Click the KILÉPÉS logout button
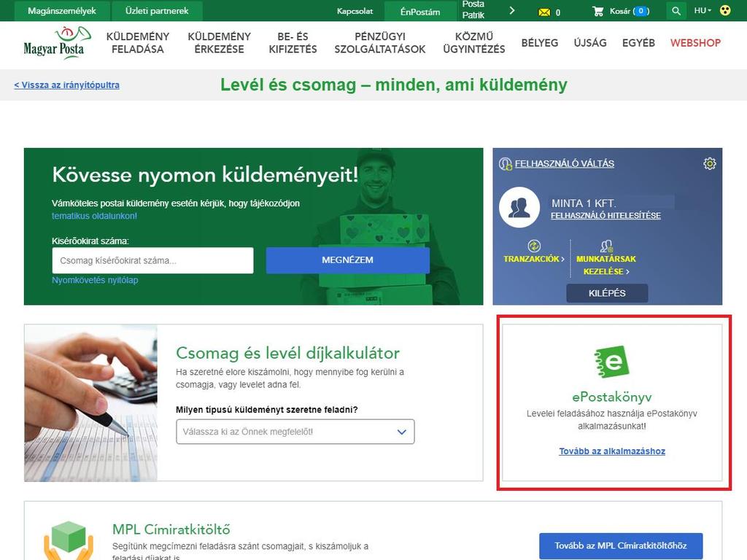Screen dimensions: 747x560 pyautogui.click(x=607, y=293)
